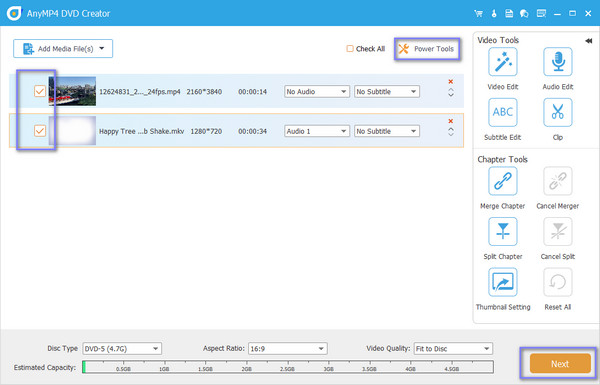
Task: Reorder the 12624831 mp4 file using up/down arrows
Action: coord(451,92)
